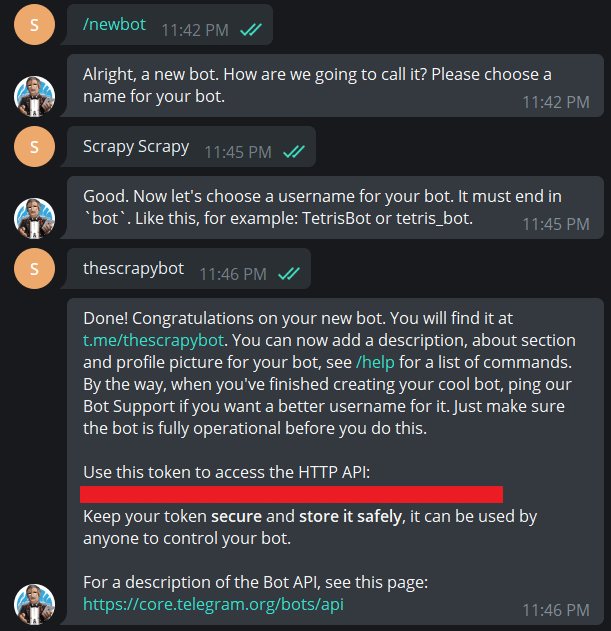Click the 11:45 PM timestamp on Scrapy Scrapy

pos(238,153)
